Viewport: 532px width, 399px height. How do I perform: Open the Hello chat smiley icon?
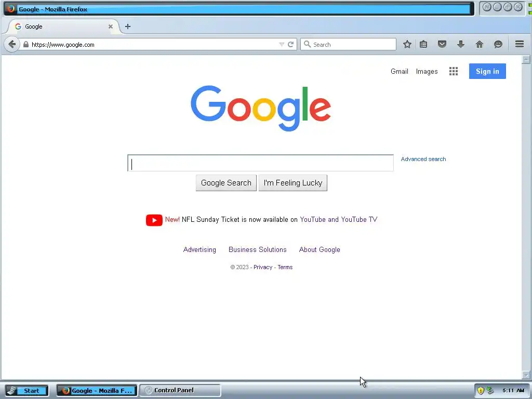click(x=498, y=44)
